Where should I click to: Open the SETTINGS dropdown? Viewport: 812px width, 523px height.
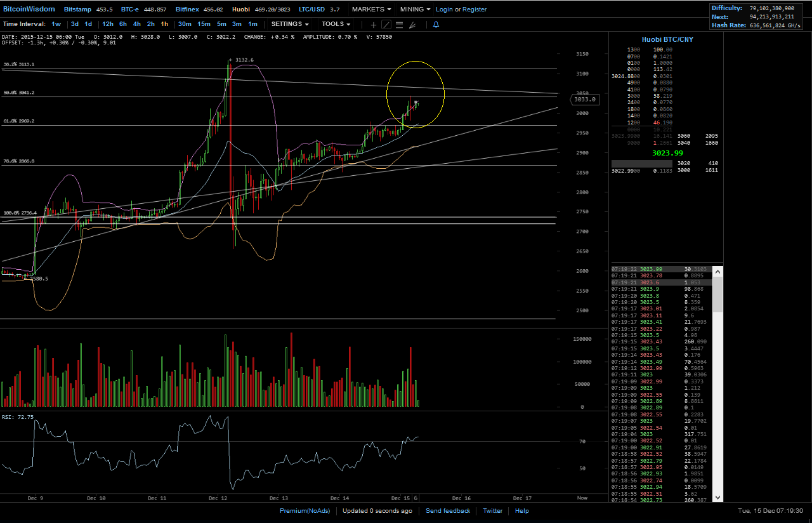point(291,24)
